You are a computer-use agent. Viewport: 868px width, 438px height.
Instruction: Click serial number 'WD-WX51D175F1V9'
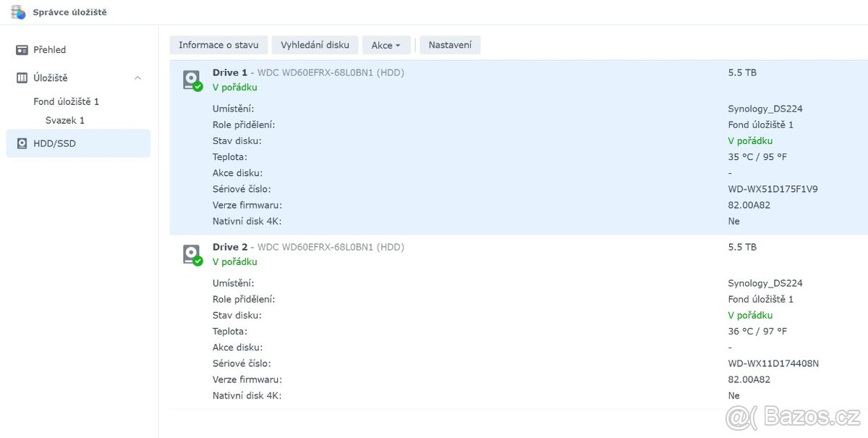[x=773, y=189]
